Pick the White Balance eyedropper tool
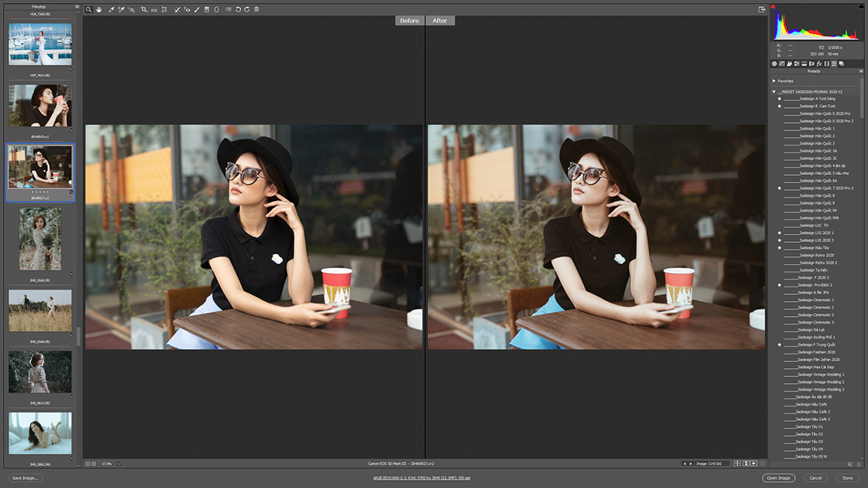The height and width of the screenshot is (488, 868). (111, 10)
